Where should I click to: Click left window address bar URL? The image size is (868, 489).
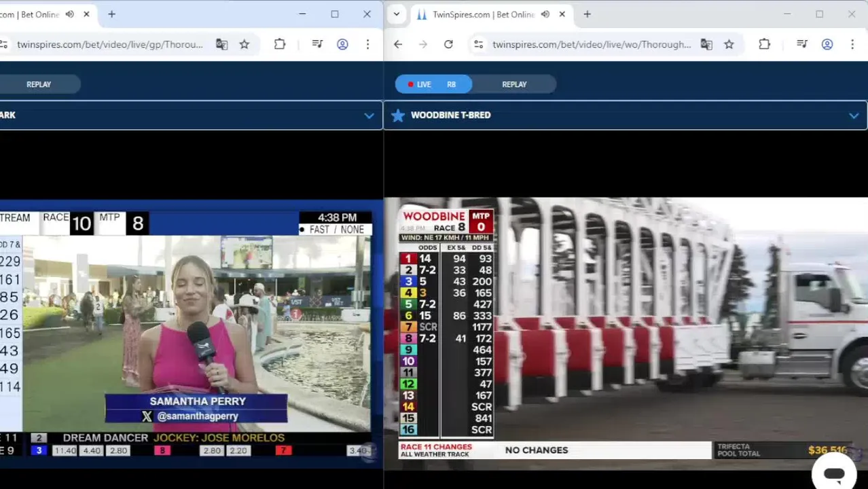[110, 44]
